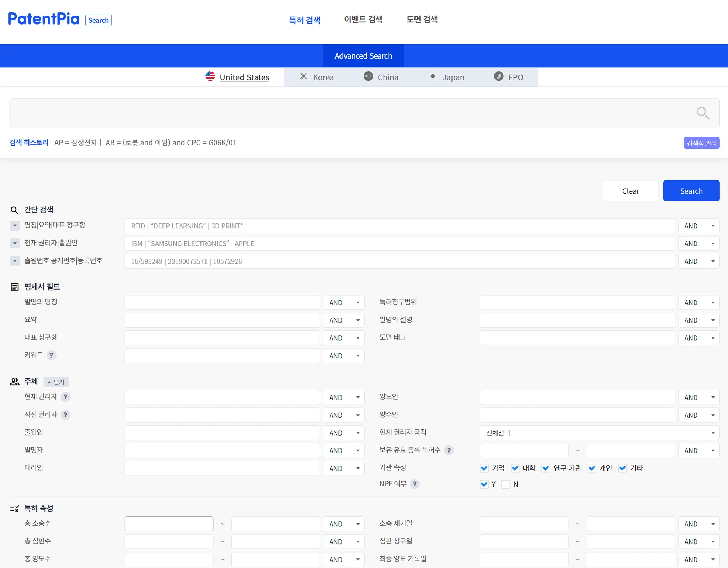Screen dimensions: 728x568
Task: Click help icon beside 현재 권리자
Action: pyautogui.click(x=65, y=397)
